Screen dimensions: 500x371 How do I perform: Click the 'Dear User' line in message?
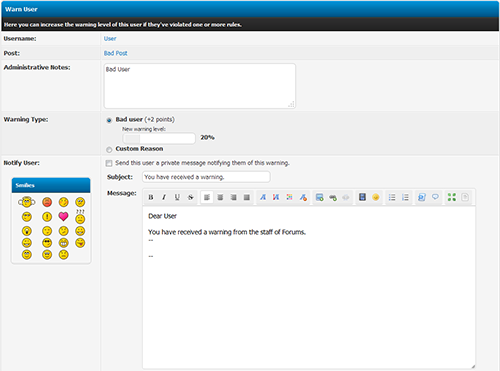coord(162,216)
